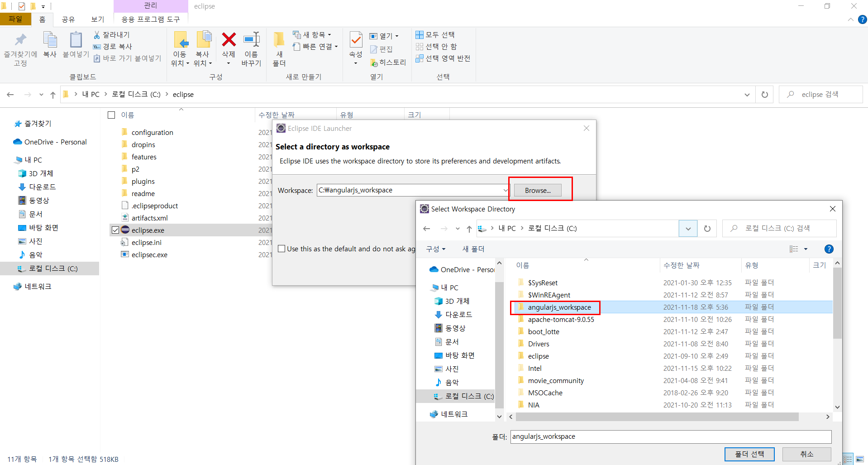This screenshot has height=465, width=868.
Task: Focus 로컬 디스크 (C:) 검색 box
Action: [779, 229]
